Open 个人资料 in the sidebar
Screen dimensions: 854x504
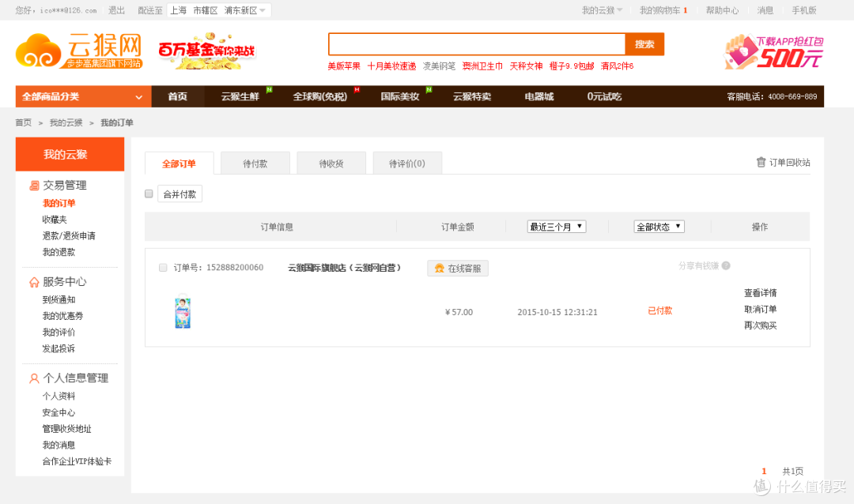tap(59, 396)
